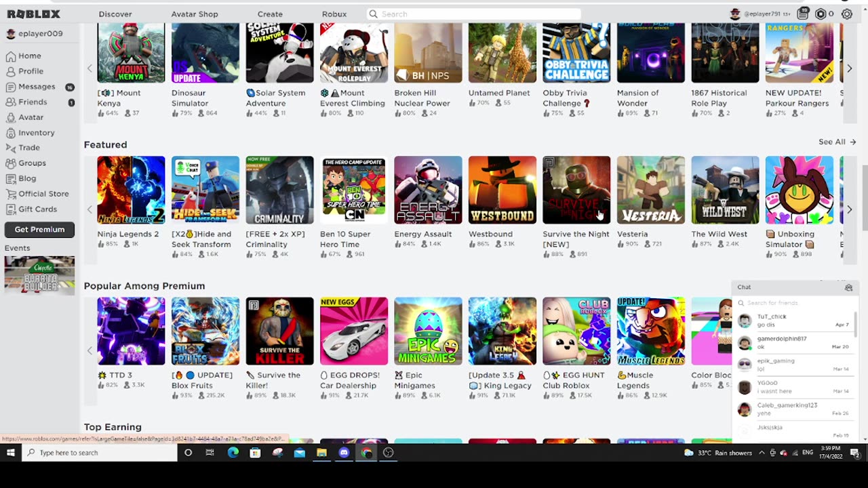Open Microsoft Store from the taskbar
Viewport: 868px width, 488px height.
pos(255,453)
